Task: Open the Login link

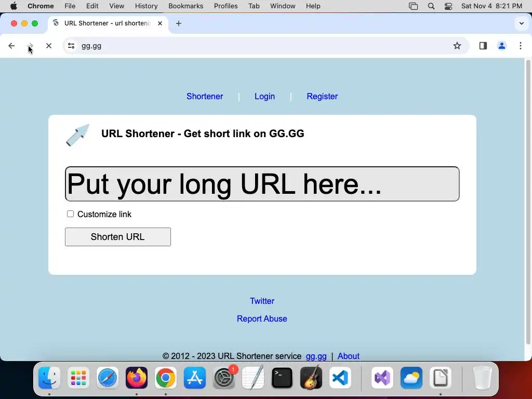Action: click(264, 96)
